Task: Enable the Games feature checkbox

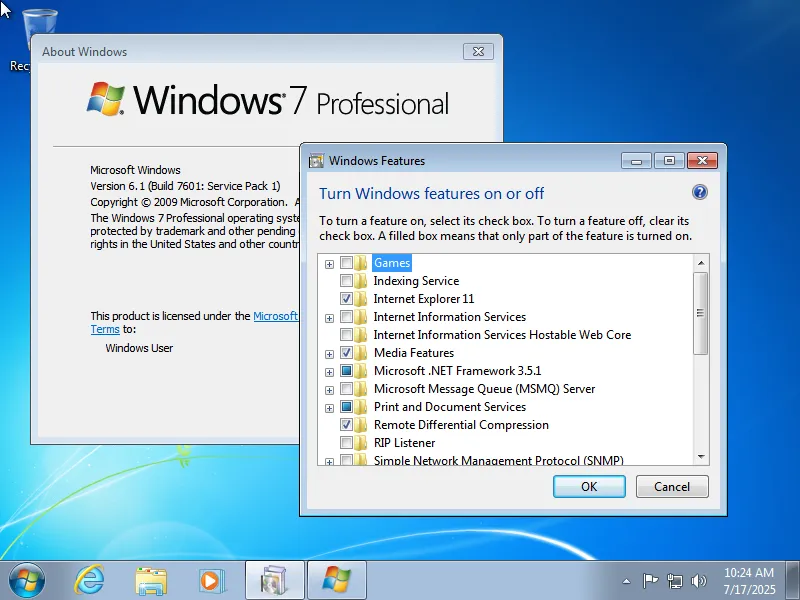Action: pyautogui.click(x=346, y=263)
